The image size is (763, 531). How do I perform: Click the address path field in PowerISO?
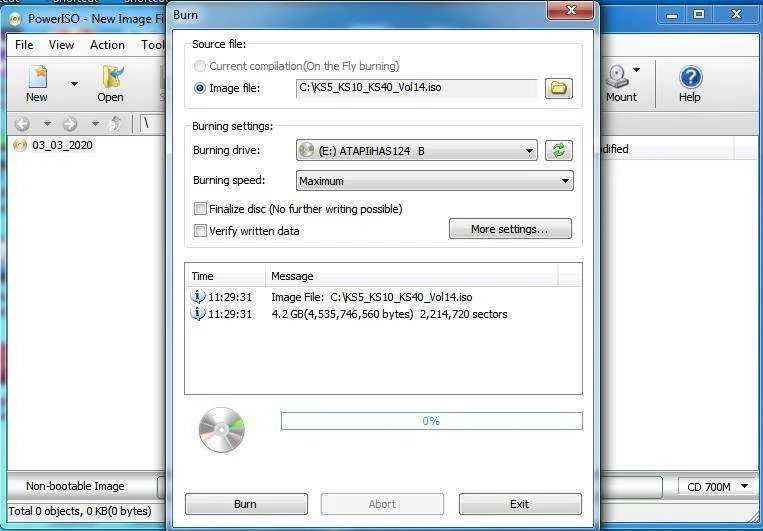click(152, 125)
